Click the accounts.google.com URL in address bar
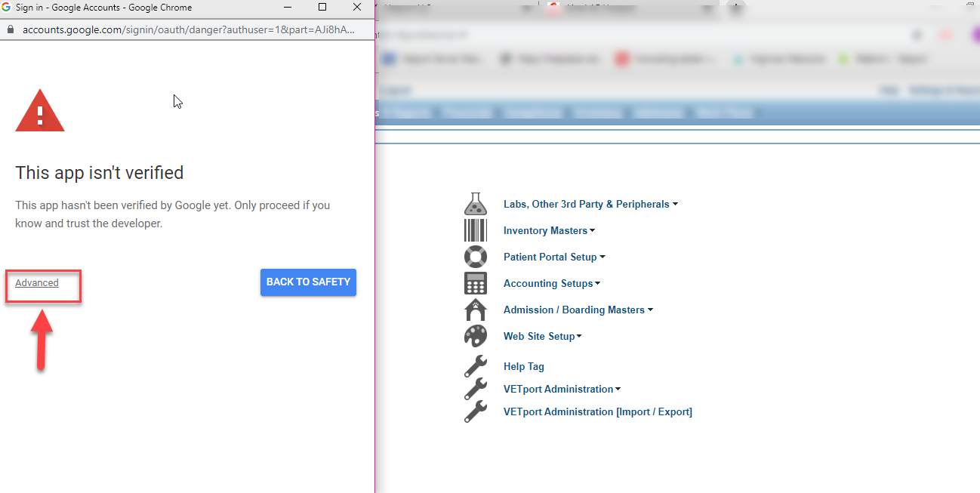The width and height of the screenshot is (980, 493). coord(189,29)
